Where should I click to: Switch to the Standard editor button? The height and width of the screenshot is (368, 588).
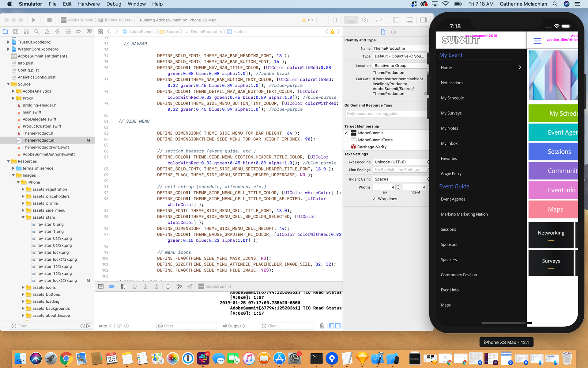tap(351, 20)
